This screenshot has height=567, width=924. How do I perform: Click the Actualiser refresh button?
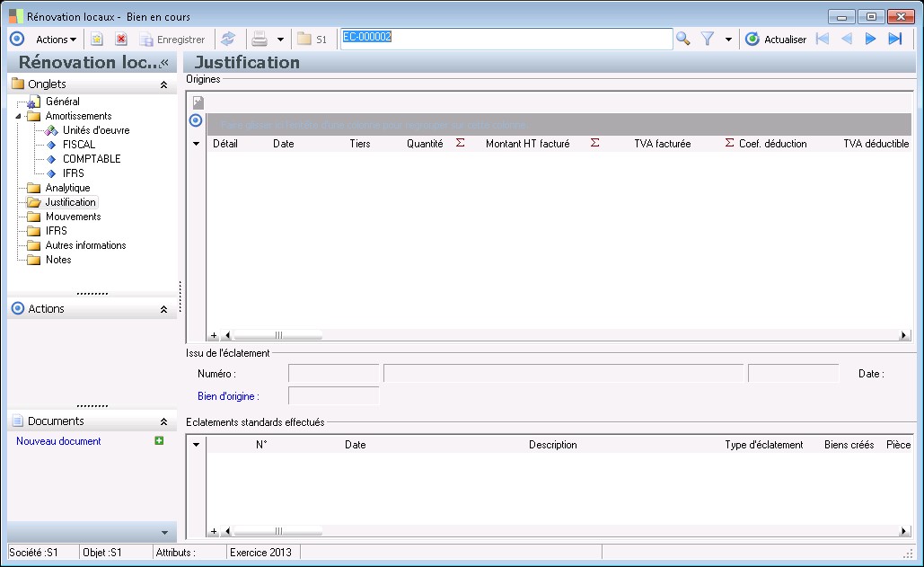pyautogui.click(x=776, y=40)
